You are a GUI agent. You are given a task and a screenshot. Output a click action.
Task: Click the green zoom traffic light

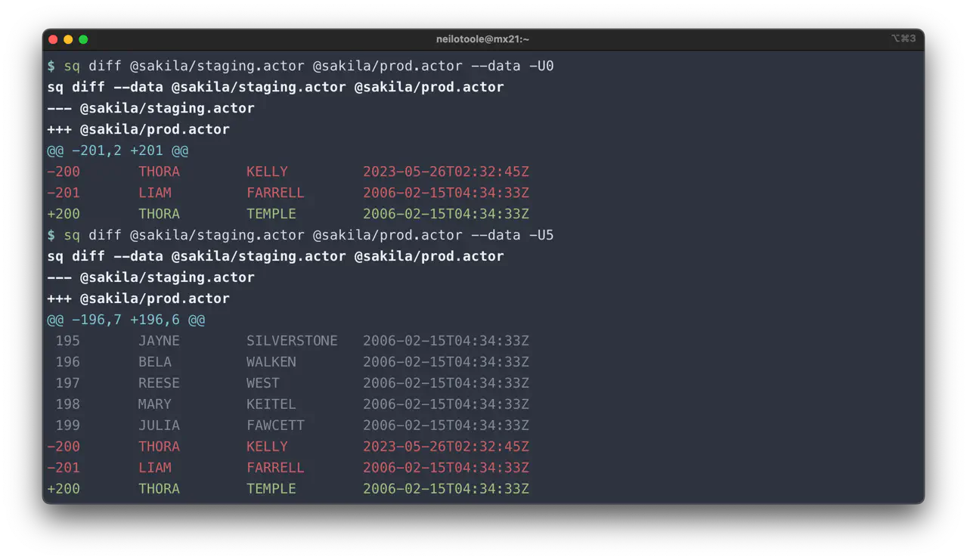click(x=83, y=39)
